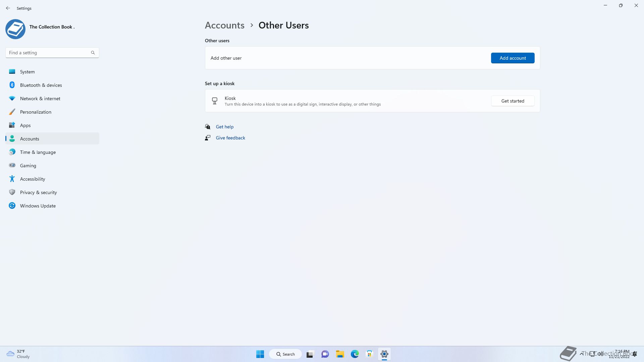Open Privacy & security settings

[52, 192]
